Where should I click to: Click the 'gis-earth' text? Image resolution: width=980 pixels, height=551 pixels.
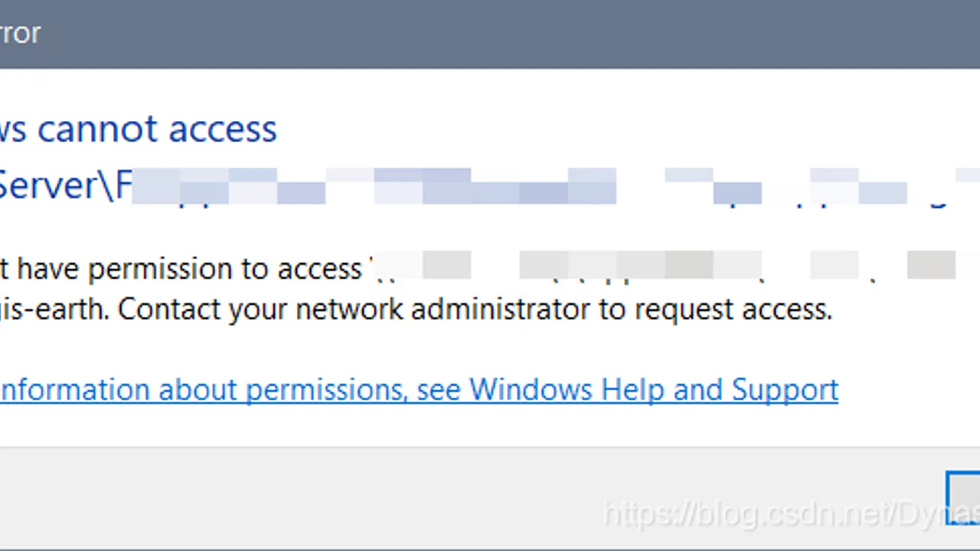click(55, 310)
